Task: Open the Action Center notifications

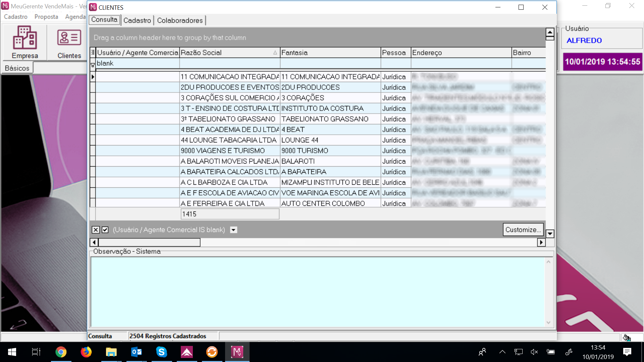Action: (627, 352)
